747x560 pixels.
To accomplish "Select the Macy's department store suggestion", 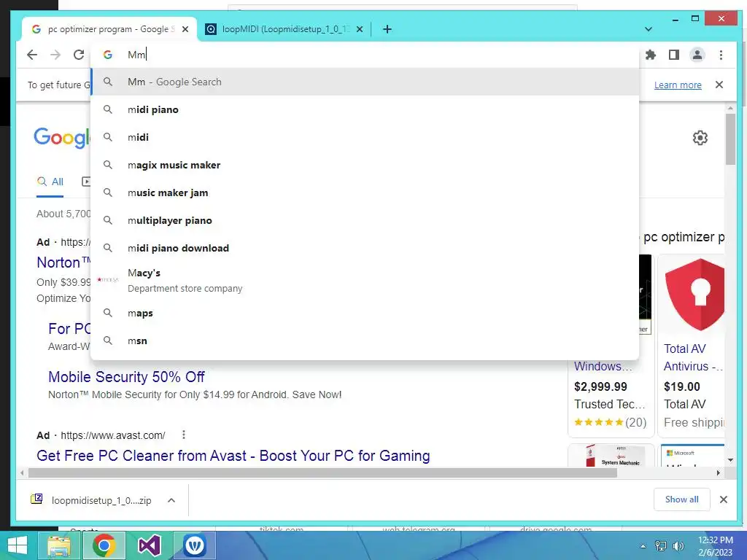I will pyautogui.click(x=365, y=280).
